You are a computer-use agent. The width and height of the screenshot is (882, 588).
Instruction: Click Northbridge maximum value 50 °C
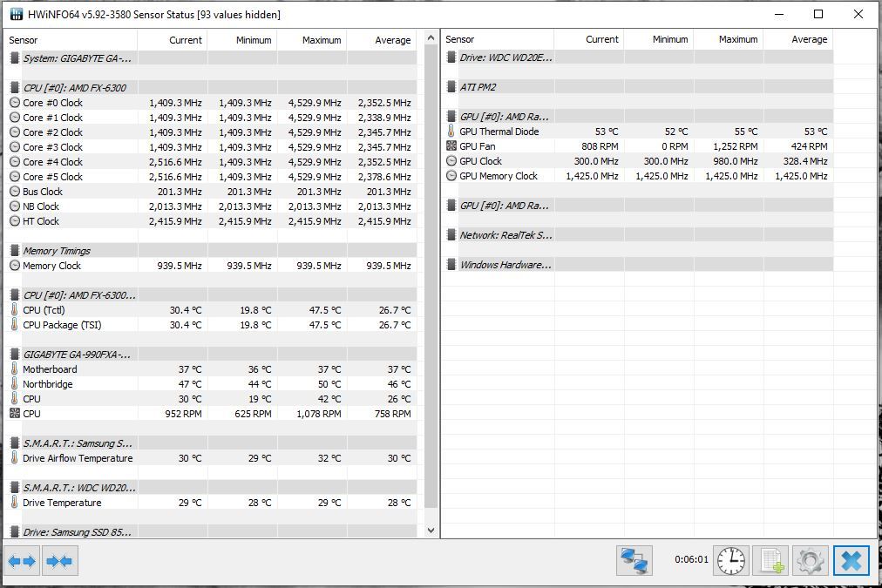click(329, 384)
